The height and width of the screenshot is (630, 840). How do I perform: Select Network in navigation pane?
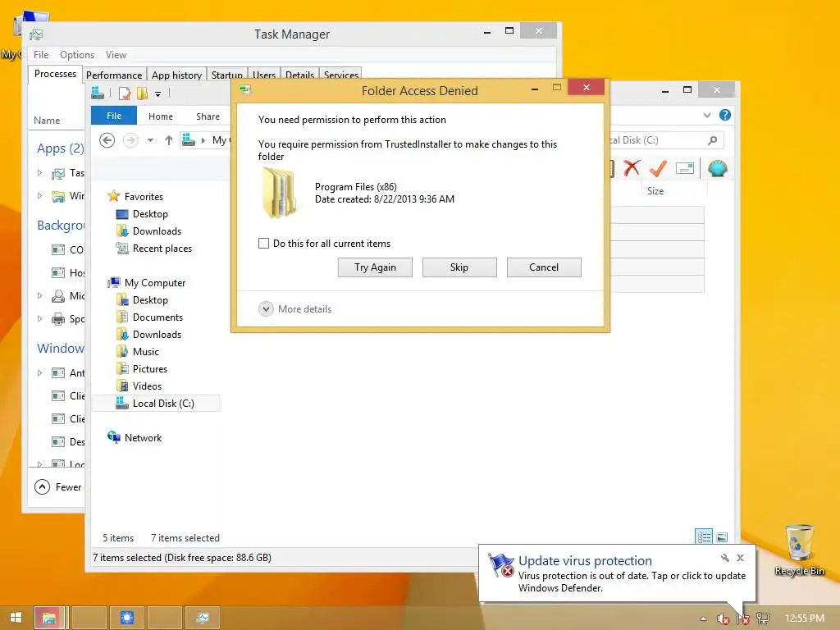tap(143, 438)
